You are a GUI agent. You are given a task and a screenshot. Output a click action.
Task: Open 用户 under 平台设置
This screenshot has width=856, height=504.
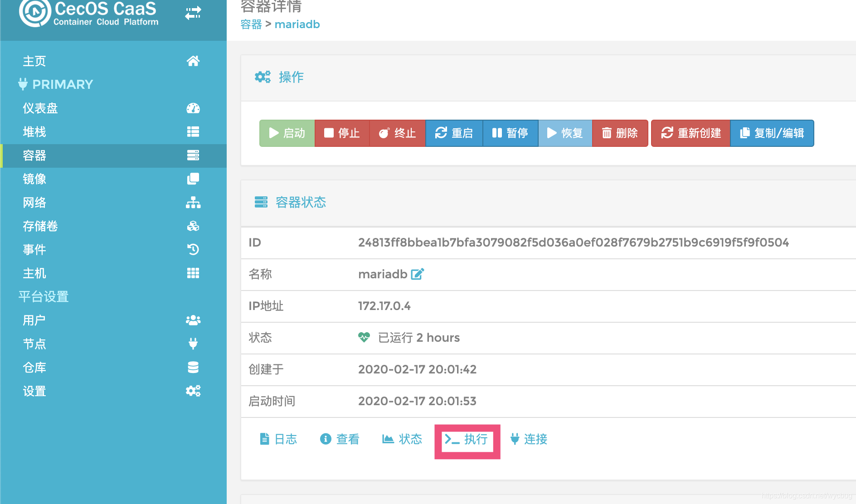click(113, 320)
